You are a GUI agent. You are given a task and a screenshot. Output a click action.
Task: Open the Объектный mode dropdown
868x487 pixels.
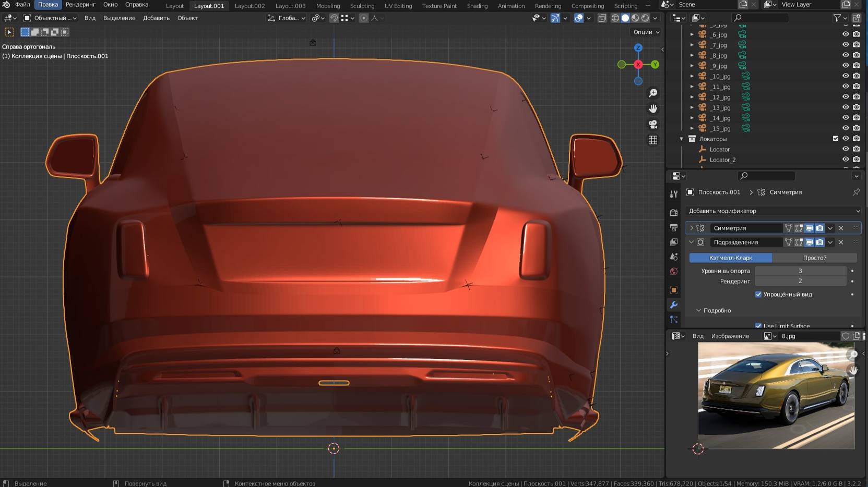pos(50,18)
